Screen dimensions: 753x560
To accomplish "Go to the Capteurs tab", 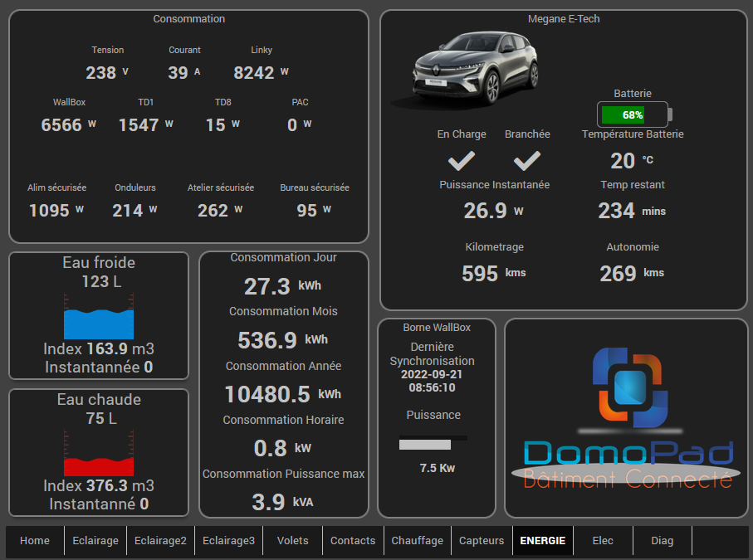I will [482, 540].
